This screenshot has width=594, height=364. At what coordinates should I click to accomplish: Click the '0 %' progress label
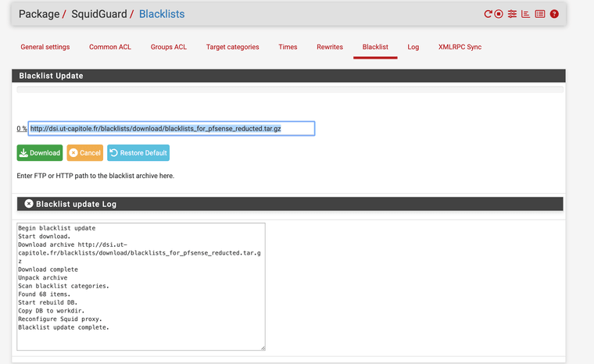22,128
